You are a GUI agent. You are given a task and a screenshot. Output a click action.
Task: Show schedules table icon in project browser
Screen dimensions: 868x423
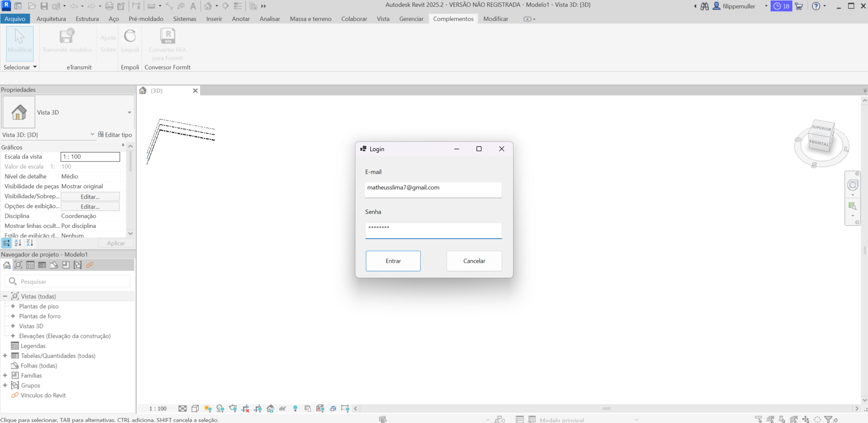42,265
